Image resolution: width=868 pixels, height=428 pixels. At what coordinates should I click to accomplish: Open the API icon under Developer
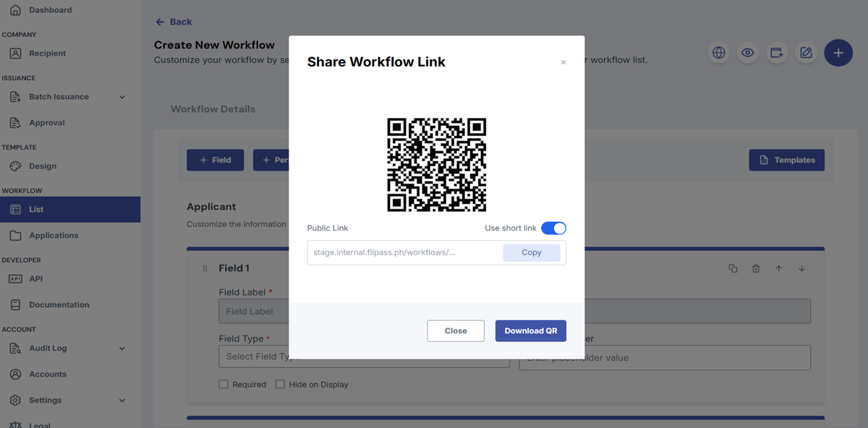tap(15, 279)
